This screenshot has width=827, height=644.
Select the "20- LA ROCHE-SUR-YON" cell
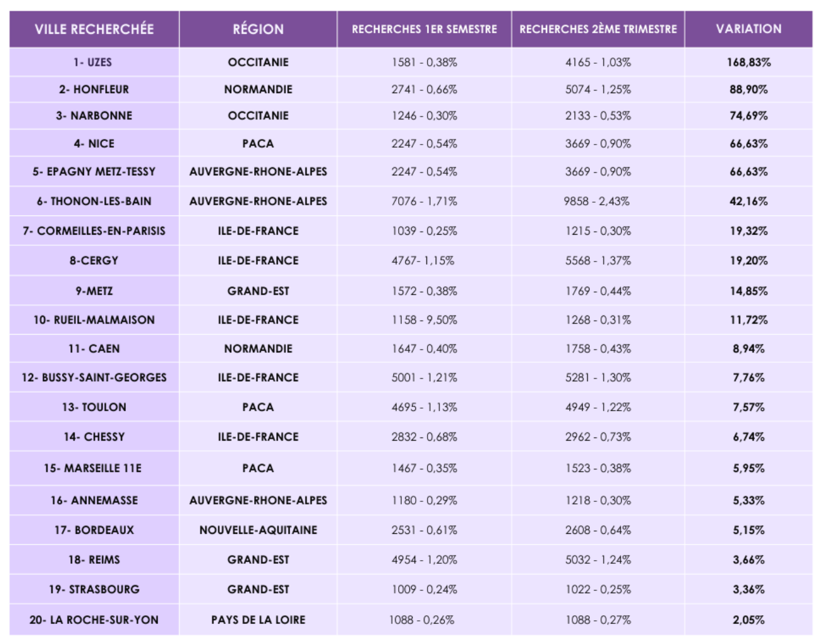[x=94, y=620]
